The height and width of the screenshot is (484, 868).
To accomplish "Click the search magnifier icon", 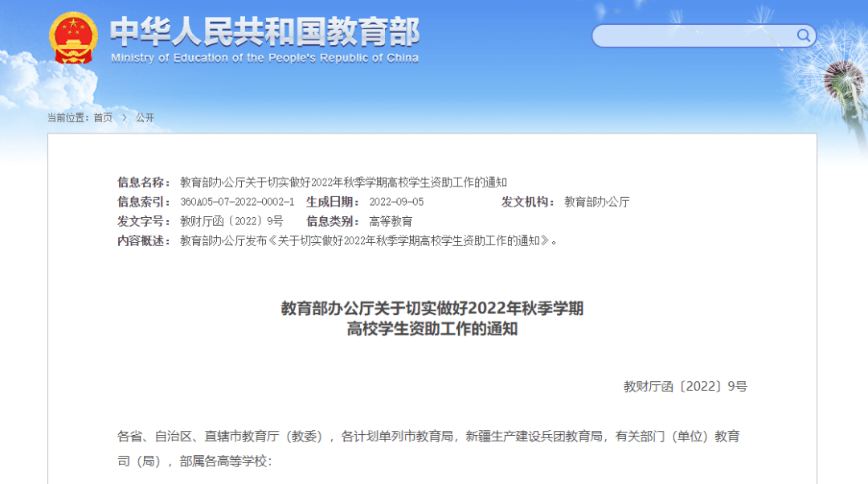I will tap(803, 36).
